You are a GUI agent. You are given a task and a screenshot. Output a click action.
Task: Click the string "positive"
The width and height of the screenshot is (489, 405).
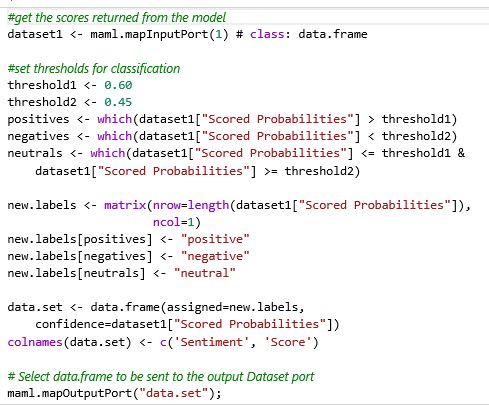coord(215,239)
